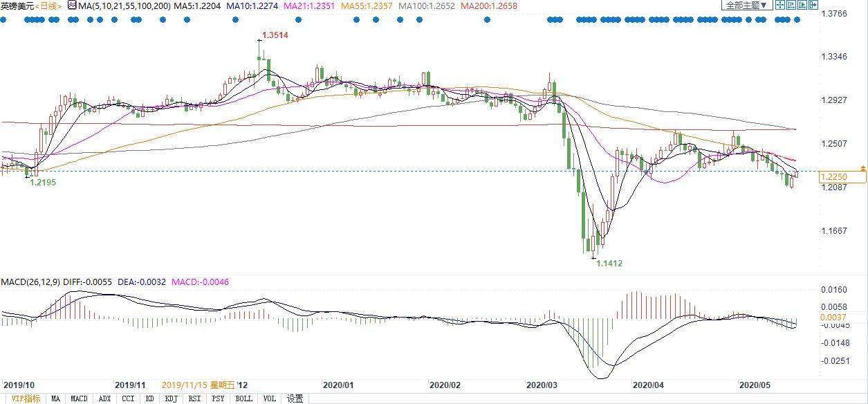Select the MACD indicator tab
868x404 pixels.
pos(79,398)
